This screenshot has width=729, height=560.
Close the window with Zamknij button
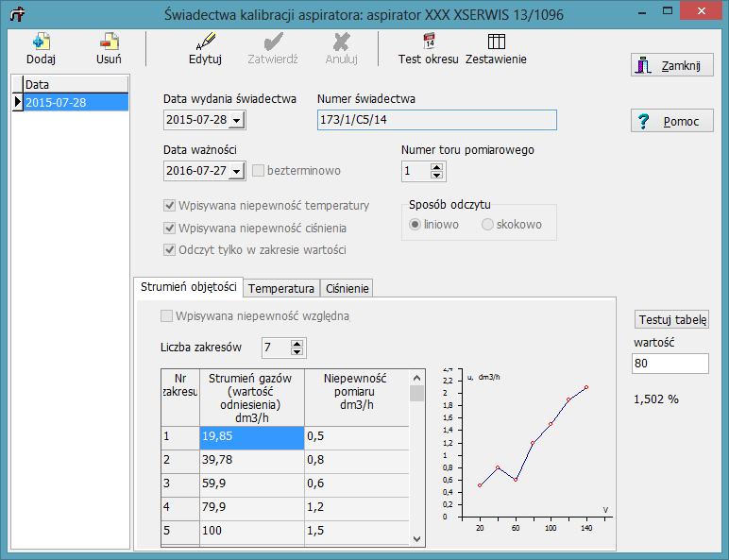point(671,65)
